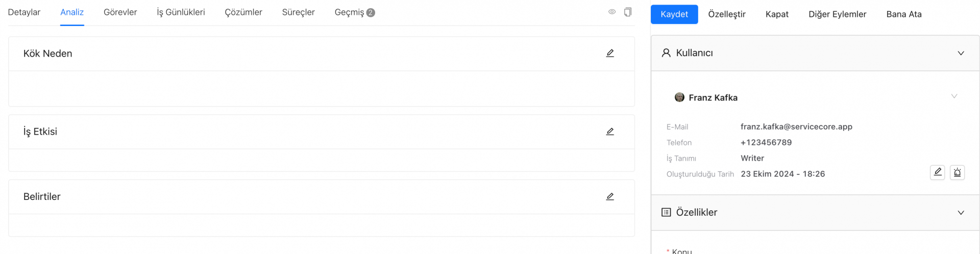Toggle the eye visibility icon
This screenshot has width=980, height=254.
[612, 12]
